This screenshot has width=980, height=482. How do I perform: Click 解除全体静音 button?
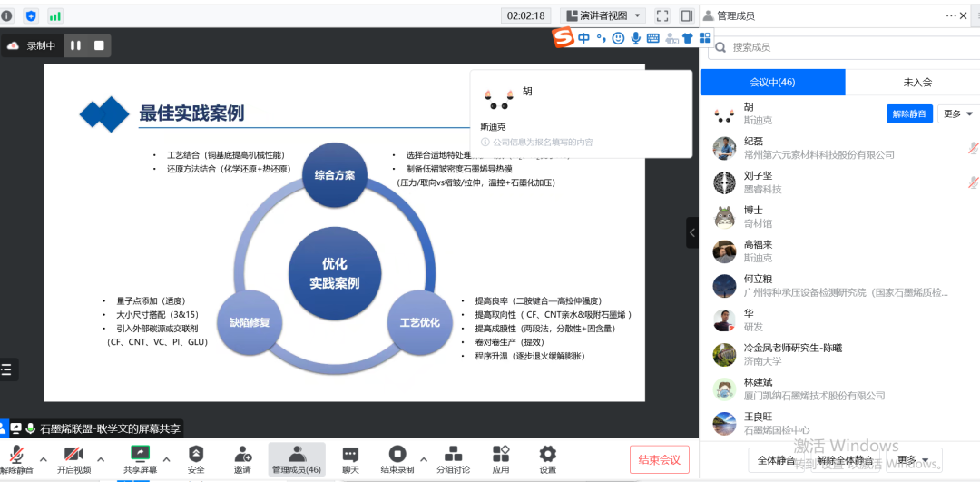847,461
